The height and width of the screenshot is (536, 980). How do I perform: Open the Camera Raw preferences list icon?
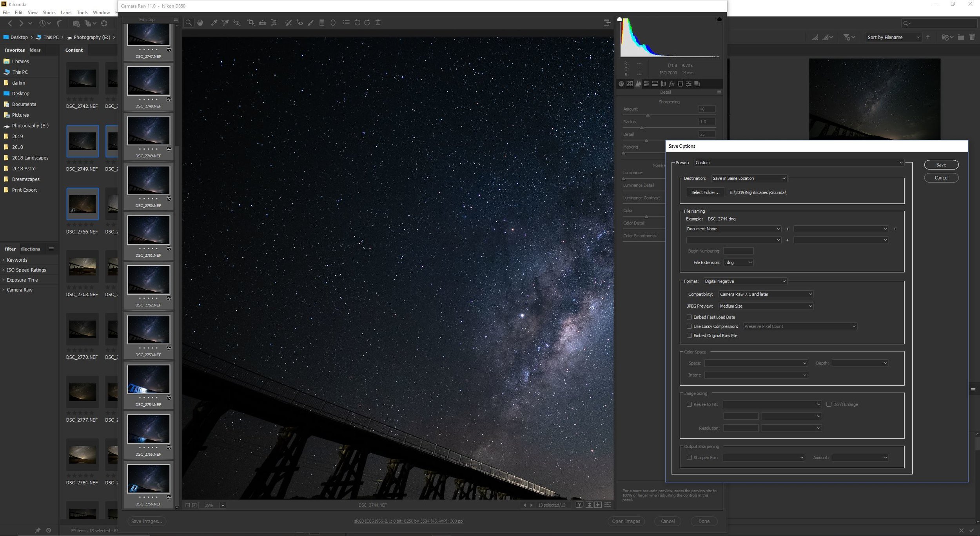[346, 22]
